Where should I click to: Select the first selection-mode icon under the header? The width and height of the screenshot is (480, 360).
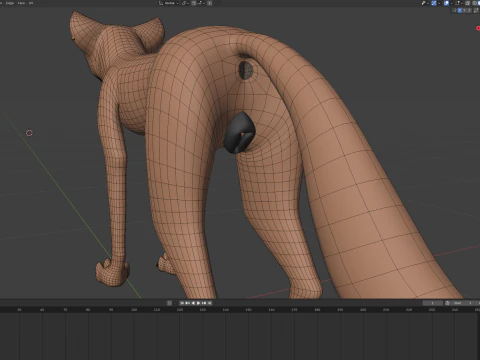(455, 10)
